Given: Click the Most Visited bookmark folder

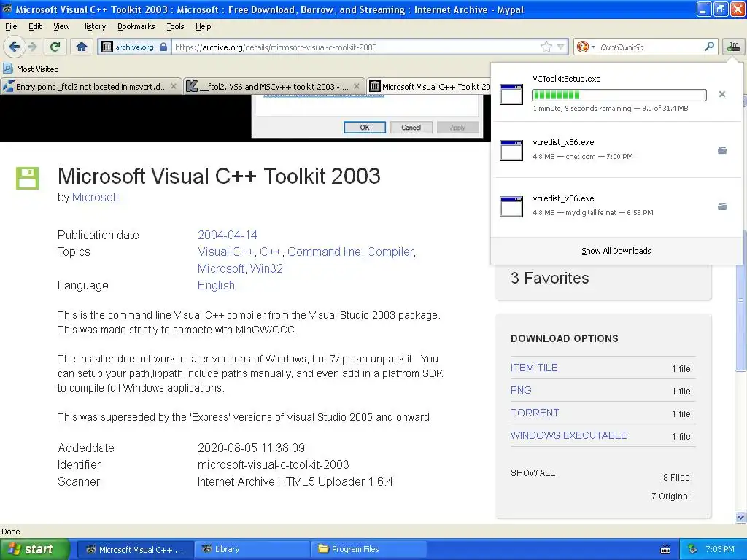Looking at the screenshot, I should (x=31, y=69).
